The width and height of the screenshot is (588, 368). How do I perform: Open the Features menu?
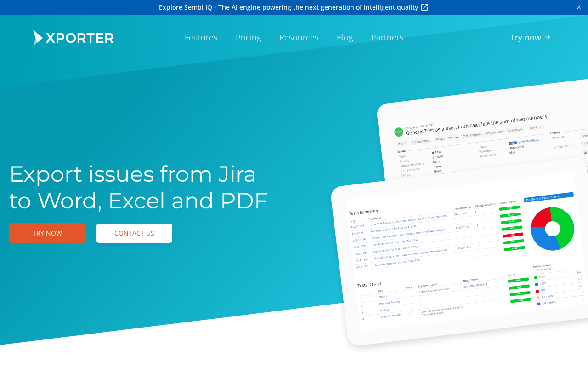click(x=201, y=37)
